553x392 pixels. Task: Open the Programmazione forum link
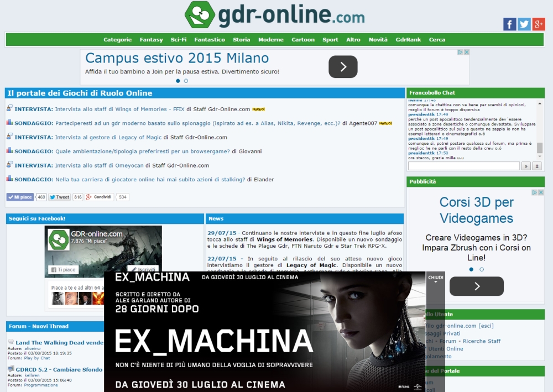point(41,385)
